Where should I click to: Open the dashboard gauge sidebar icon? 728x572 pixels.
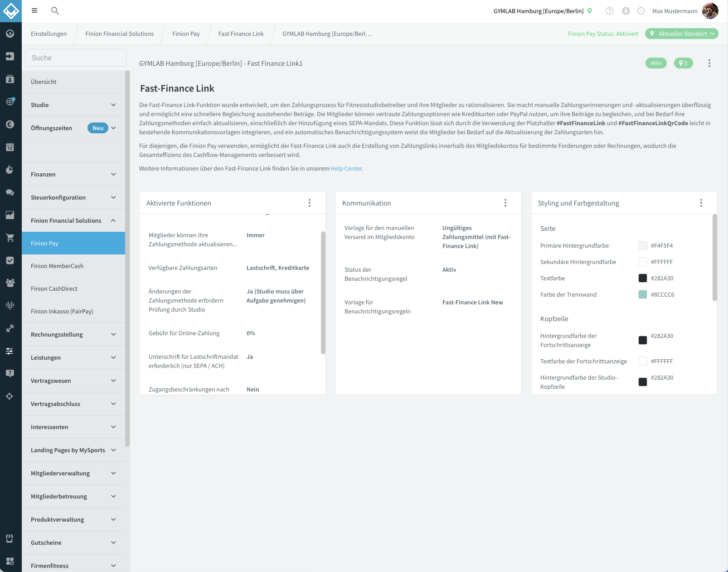10,34
